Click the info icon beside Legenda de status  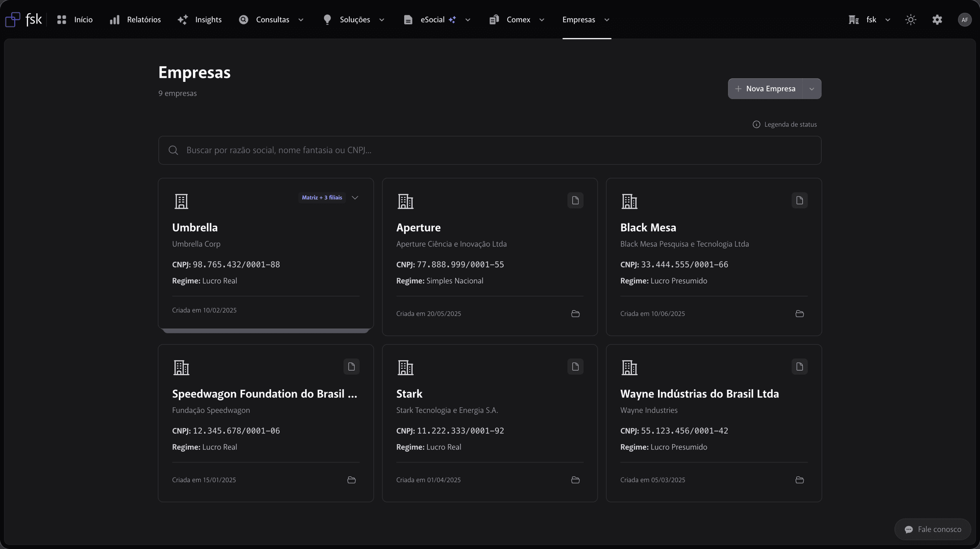pos(757,124)
